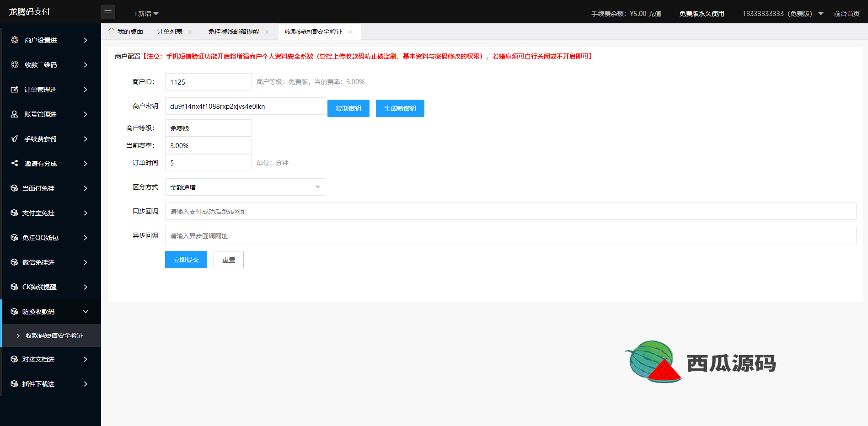Click the share icon beside 邀请有分成

point(15,163)
